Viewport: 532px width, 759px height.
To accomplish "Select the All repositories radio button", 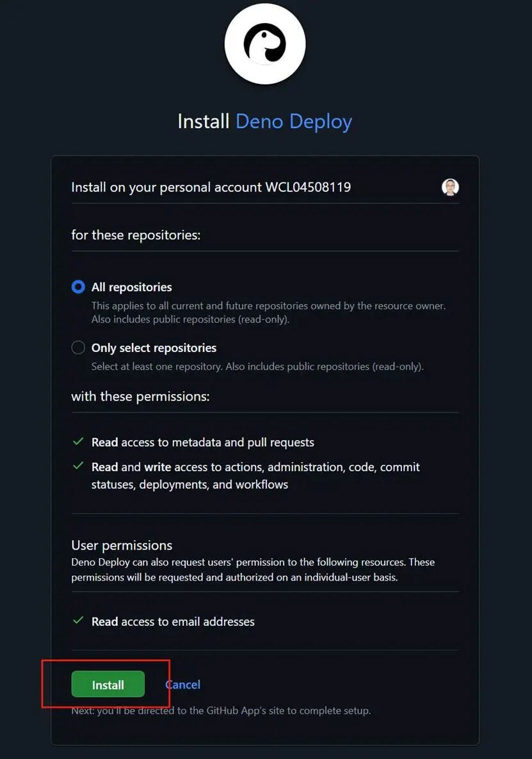I will click(x=78, y=287).
